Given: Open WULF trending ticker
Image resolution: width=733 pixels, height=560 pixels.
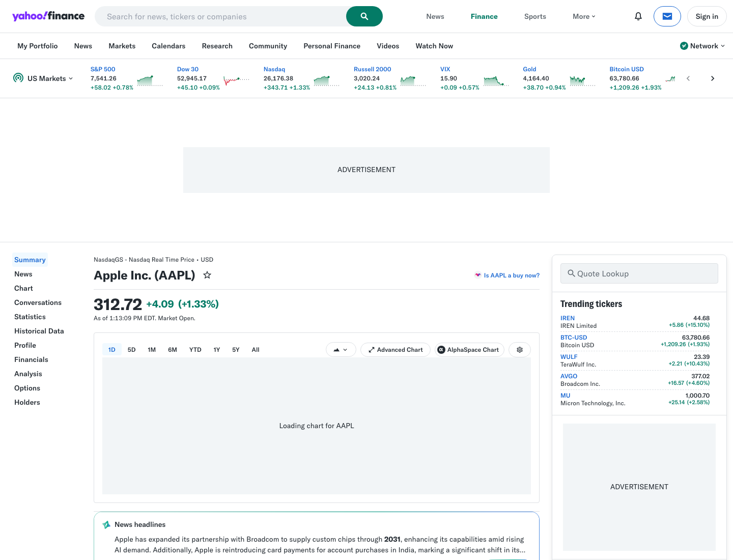Looking at the screenshot, I should coord(569,357).
